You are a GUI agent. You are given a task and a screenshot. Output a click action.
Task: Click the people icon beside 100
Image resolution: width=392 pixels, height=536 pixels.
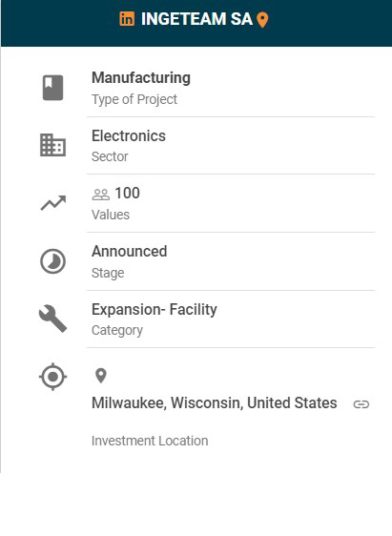pos(101,195)
